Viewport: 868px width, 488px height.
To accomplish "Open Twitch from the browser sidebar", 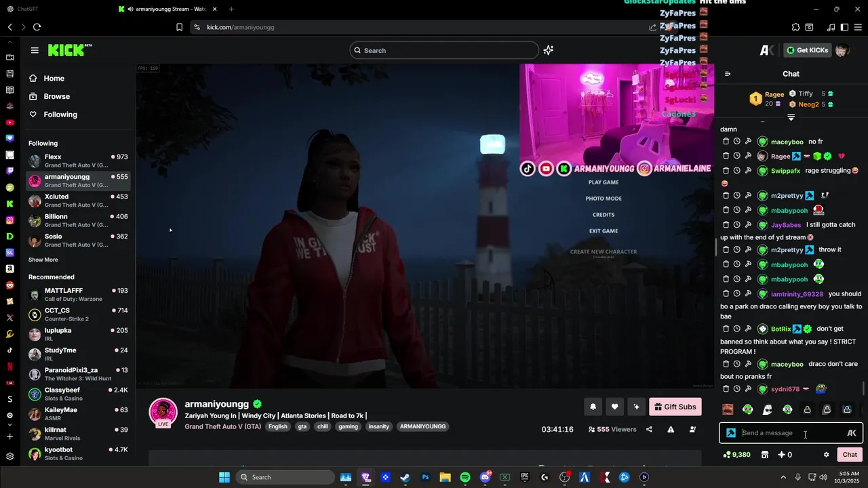I will [9, 171].
